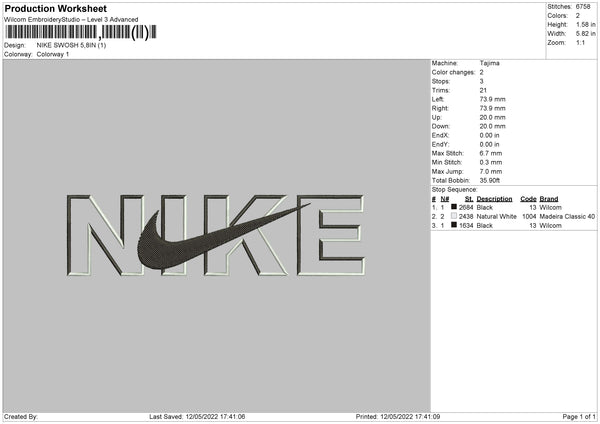
Task: Click the Page 1 of 1 indicator
Action: [x=579, y=416]
